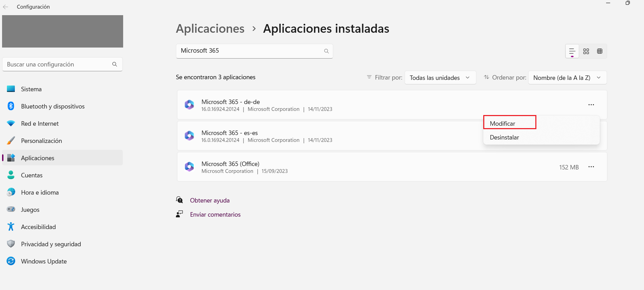
Task: Click Microsoft 365 (Office) row title
Action: click(230, 164)
